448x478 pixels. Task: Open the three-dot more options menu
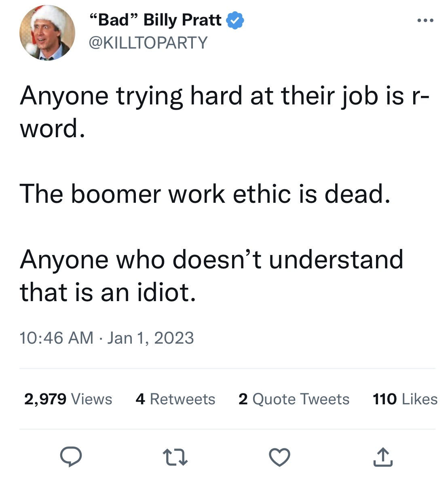pyautogui.click(x=425, y=20)
